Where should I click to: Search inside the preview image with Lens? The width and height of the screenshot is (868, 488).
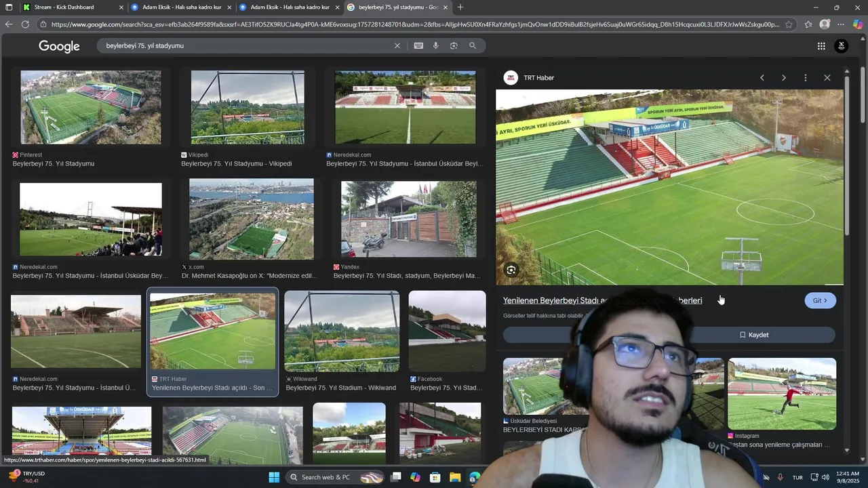pos(511,270)
